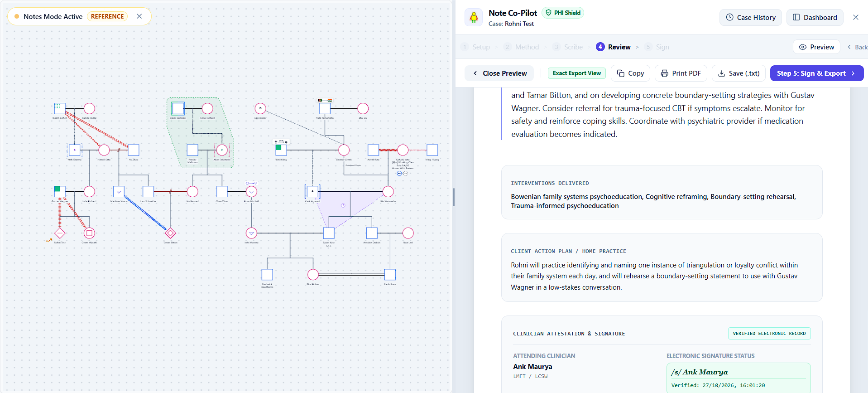Select the Akari Takahashi circle node

222,150
